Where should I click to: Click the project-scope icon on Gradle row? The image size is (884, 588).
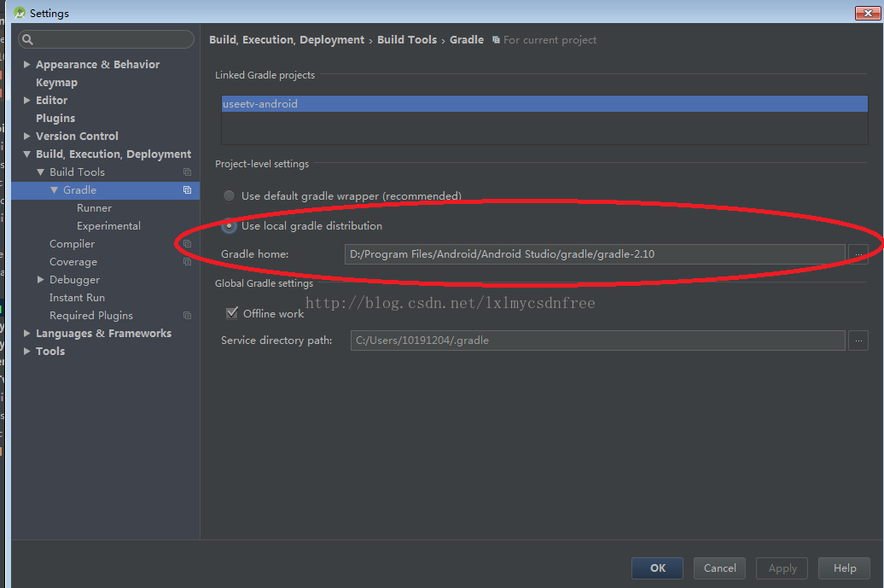[187, 190]
